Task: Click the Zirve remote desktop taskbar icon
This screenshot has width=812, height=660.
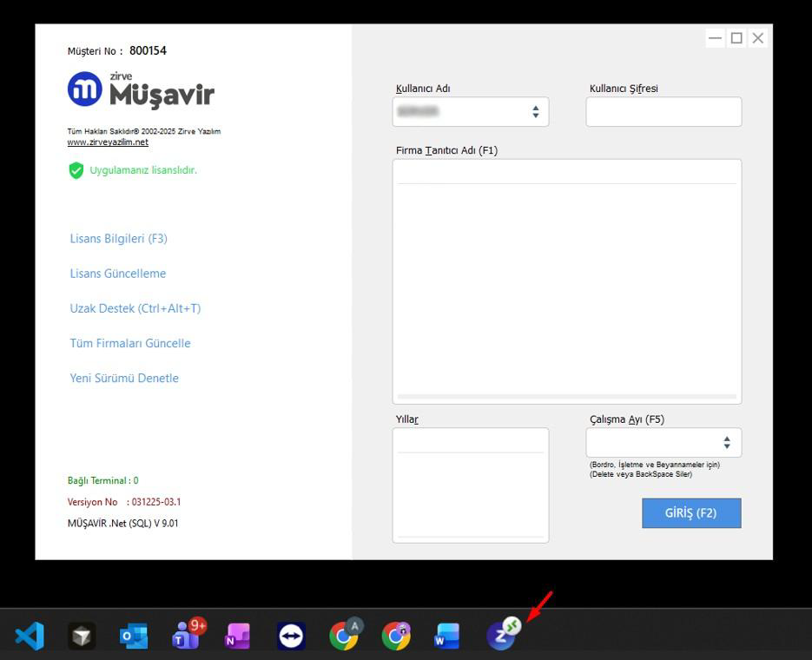Action: (503, 634)
